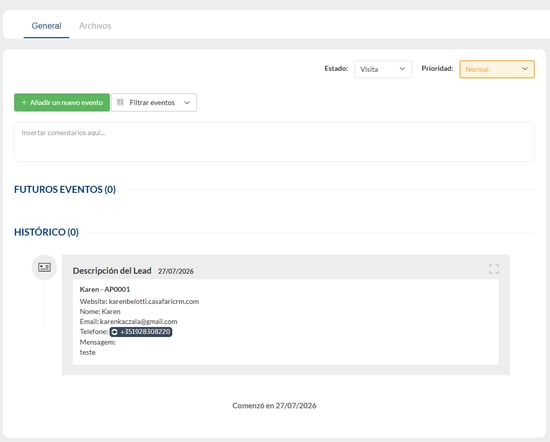Click the expand icon on Descripción del Lead
The height and width of the screenshot is (442, 550).
click(494, 269)
